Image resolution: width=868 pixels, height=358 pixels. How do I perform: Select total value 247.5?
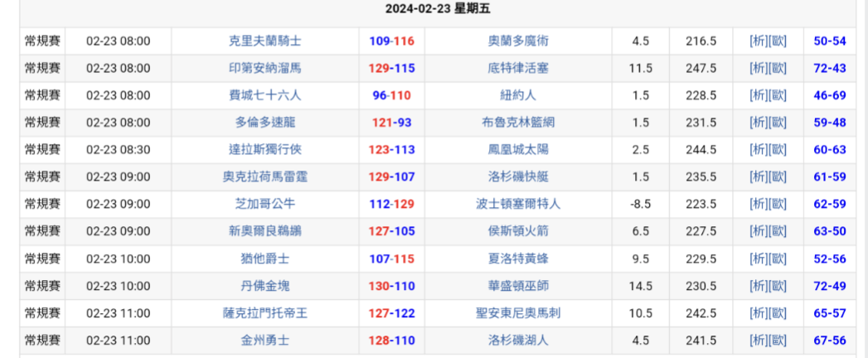point(701,68)
